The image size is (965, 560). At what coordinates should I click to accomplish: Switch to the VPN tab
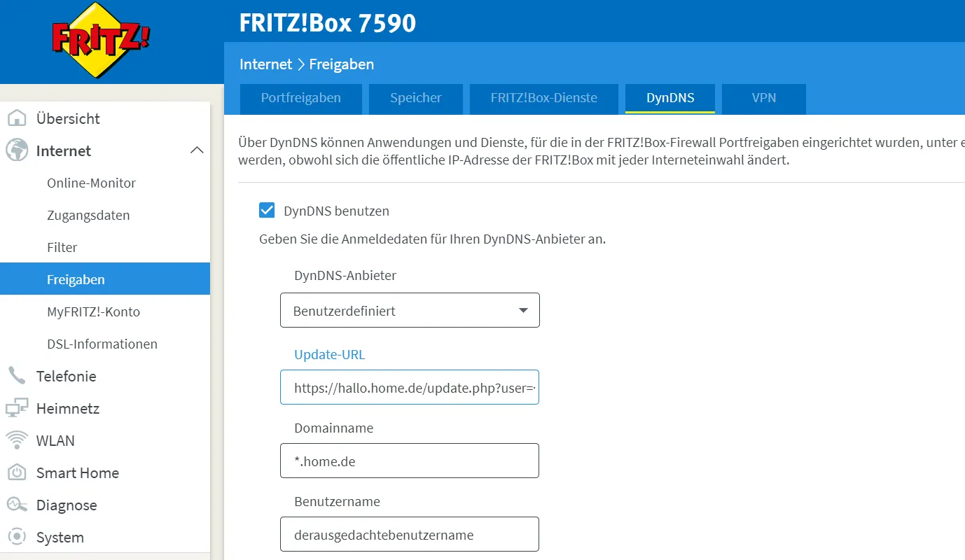tap(764, 98)
